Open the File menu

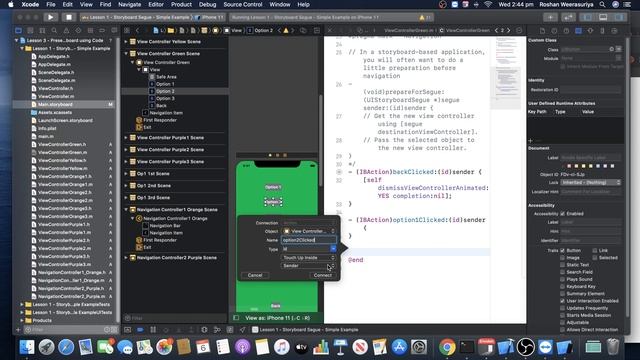point(51,4)
